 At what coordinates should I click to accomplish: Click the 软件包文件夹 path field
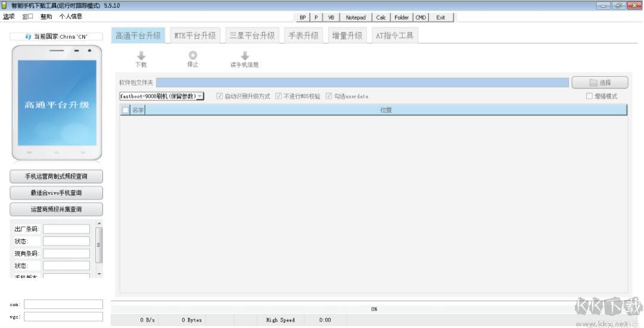point(363,83)
